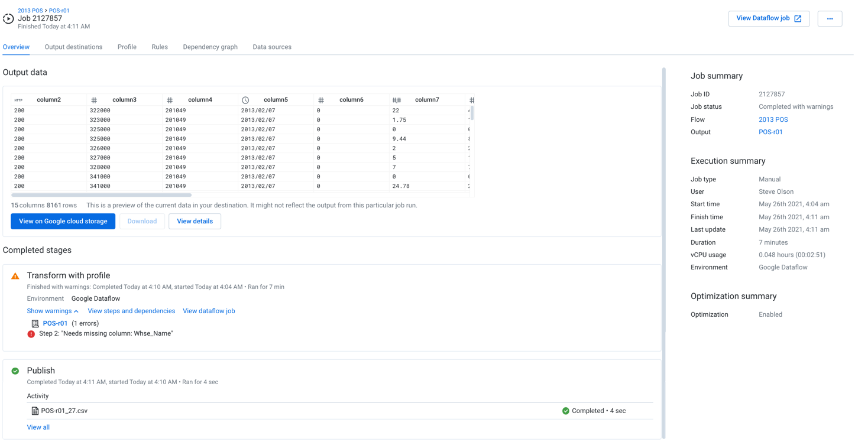Collapse the Show warnings section
This screenshot has height=445, width=868.
point(52,311)
